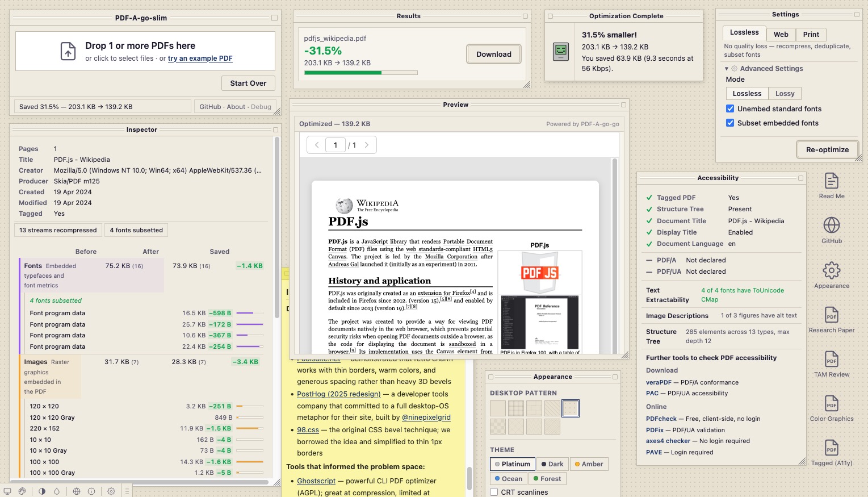
Task: Switch to the Web preset tab
Action: coord(781,35)
